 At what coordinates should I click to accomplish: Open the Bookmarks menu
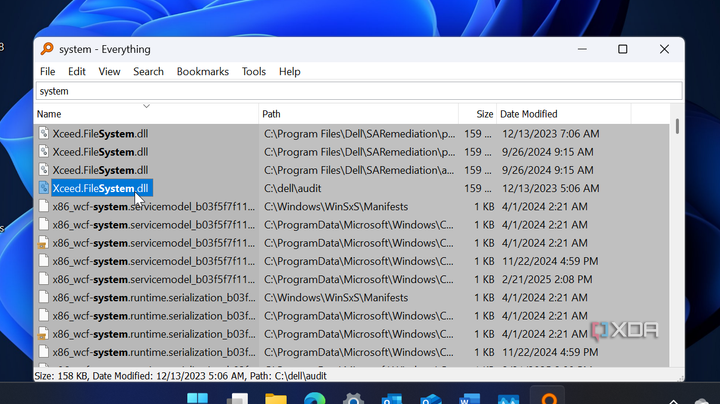tap(202, 72)
